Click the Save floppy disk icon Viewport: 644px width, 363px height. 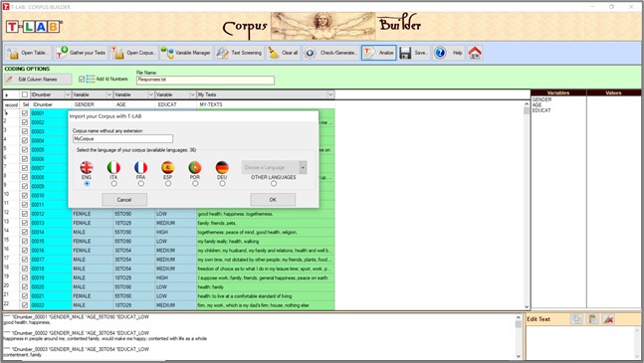click(405, 53)
